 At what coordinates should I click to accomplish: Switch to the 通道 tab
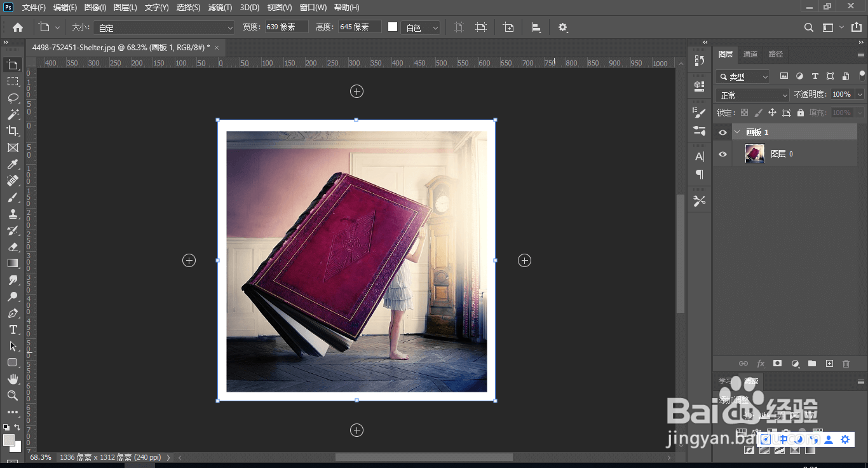750,54
